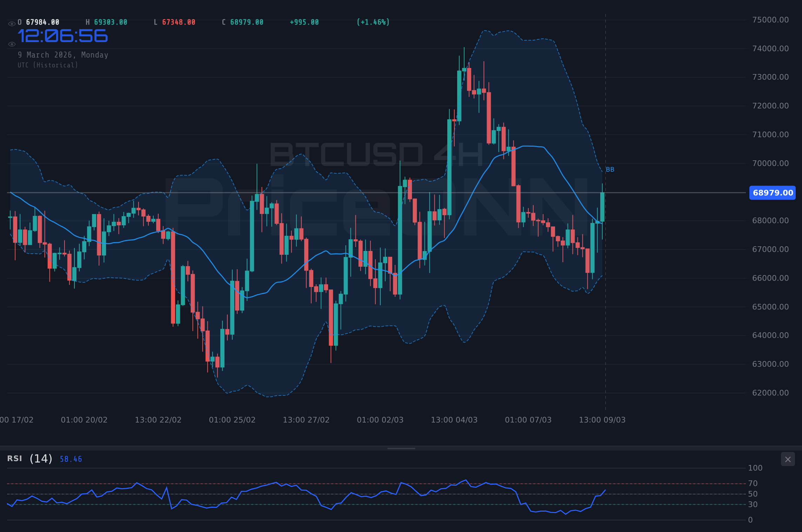
Task: Click the 01:00 20/02 time axis label
Action: click(x=84, y=420)
